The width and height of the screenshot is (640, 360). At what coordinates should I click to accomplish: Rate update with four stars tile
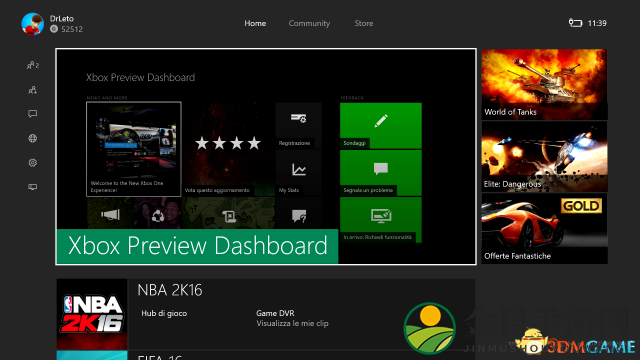(x=229, y=149)
